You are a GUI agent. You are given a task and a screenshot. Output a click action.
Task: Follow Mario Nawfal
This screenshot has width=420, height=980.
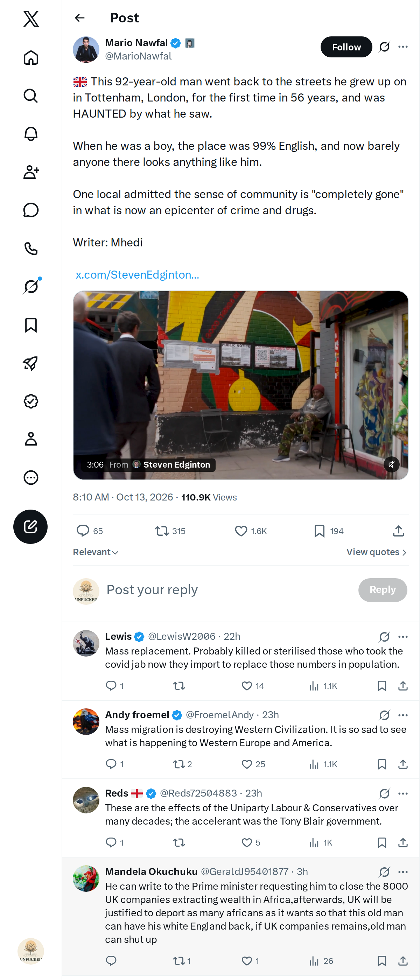tap(346, 47)
